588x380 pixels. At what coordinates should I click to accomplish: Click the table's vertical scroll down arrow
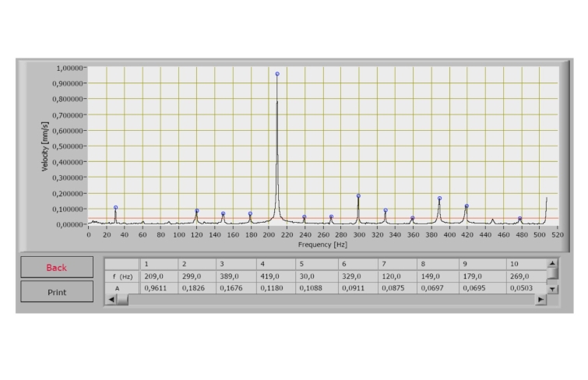552,289
